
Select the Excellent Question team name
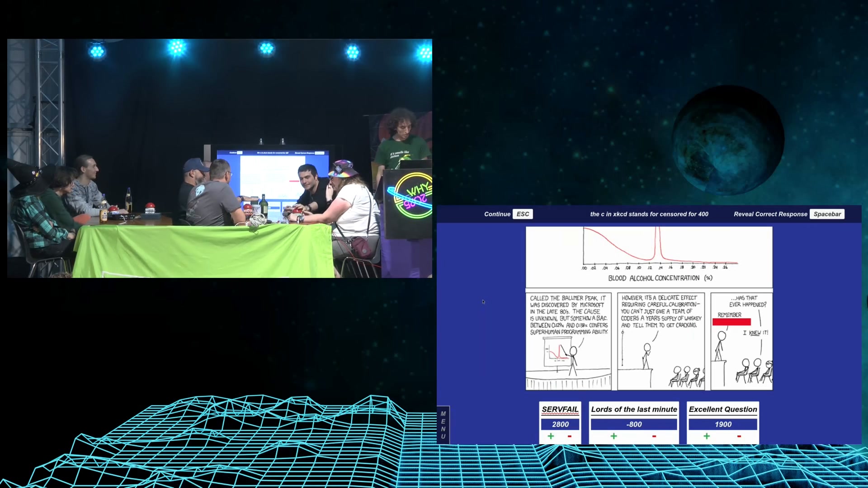point(723,409)
